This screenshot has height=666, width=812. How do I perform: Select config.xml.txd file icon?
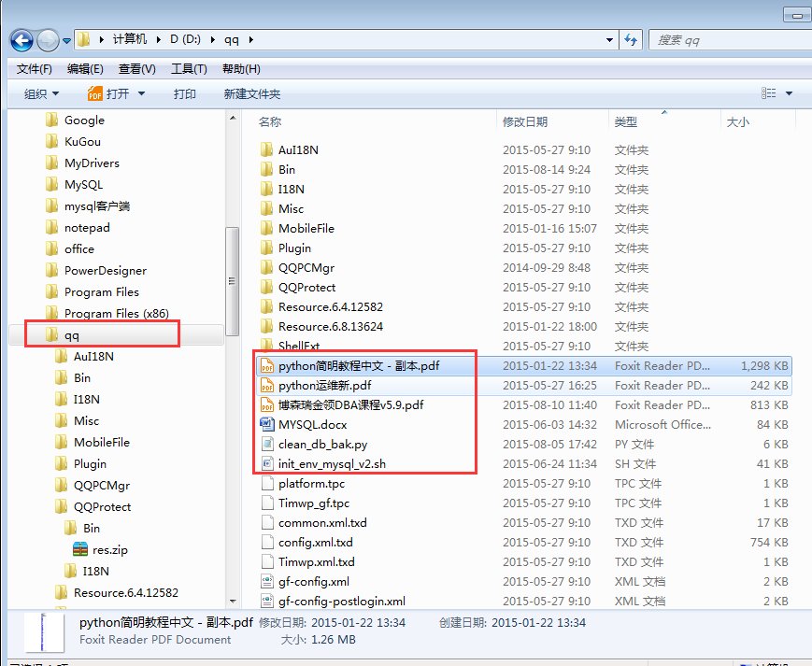point(267,543)
